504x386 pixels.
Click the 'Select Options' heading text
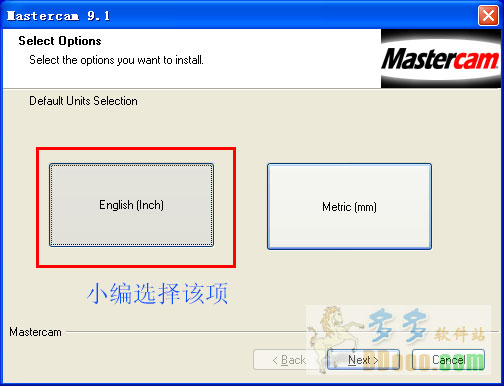60,41
